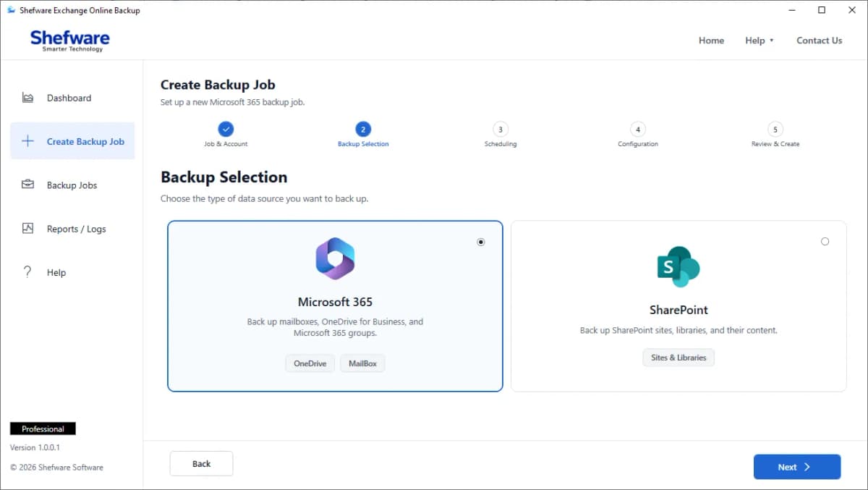The width and height of the screenshot is (868, 490).
Task: Click the Configuration step label
Action: [x=637, y=144]
